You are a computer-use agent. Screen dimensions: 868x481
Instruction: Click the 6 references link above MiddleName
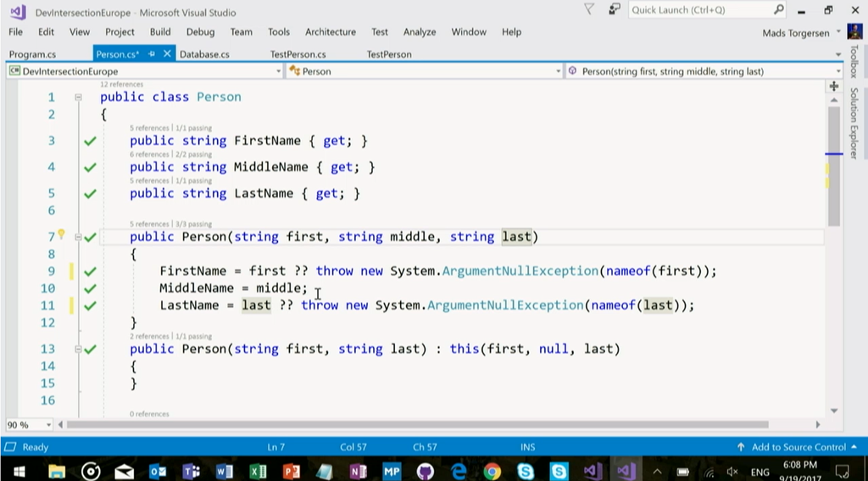(149, 154)
